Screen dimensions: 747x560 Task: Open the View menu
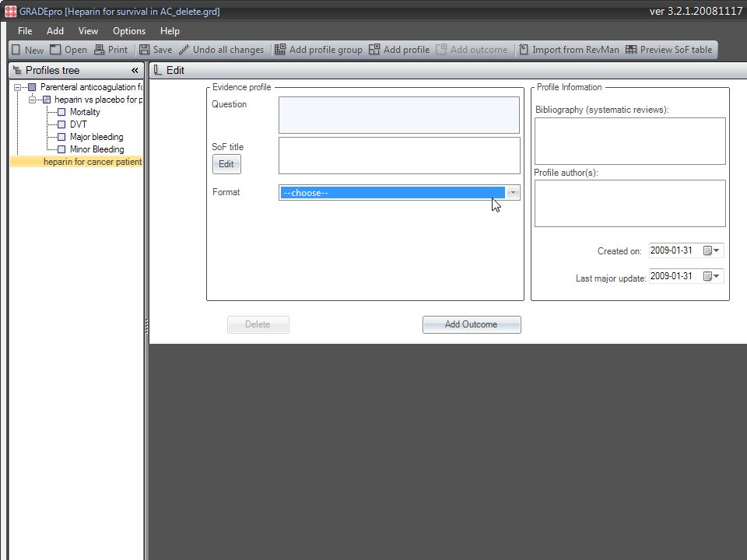[x=88, y=31]
